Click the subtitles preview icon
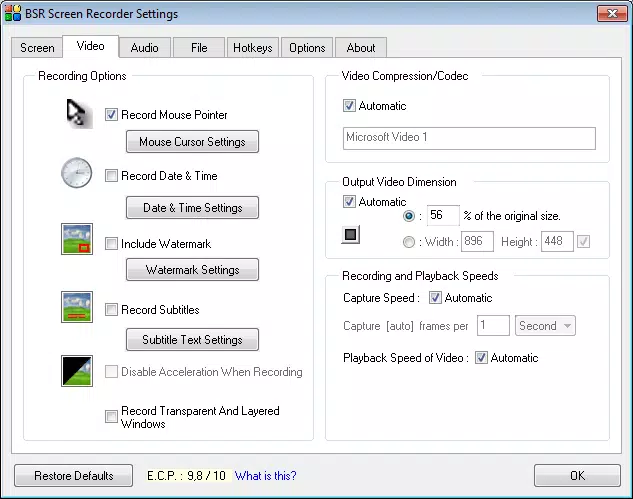 coord(77,307)
